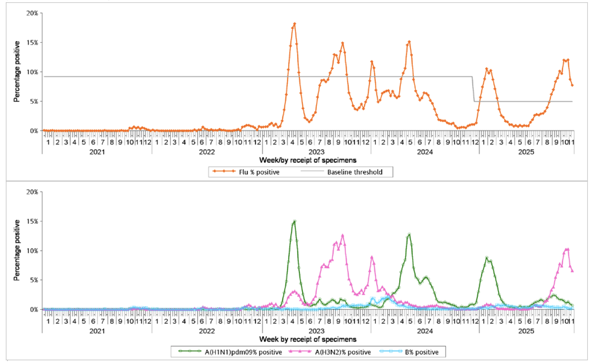Click the pink A(H3N2) legend marker
The image size is (591, 364).
point(300,351)
